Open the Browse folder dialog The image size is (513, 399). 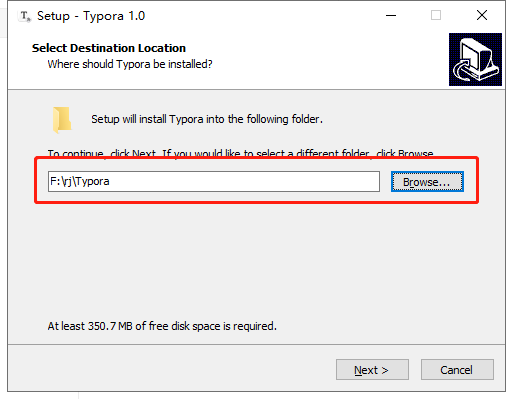pyautogui.click(x=427, y=182)
